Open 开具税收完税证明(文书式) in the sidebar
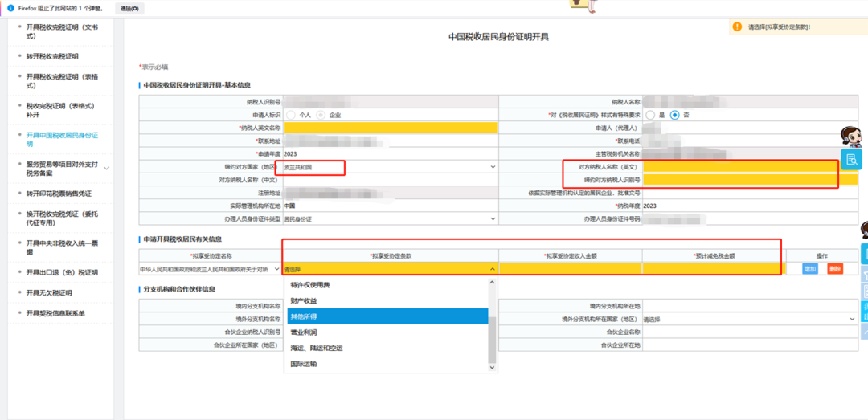 point(62,31)
